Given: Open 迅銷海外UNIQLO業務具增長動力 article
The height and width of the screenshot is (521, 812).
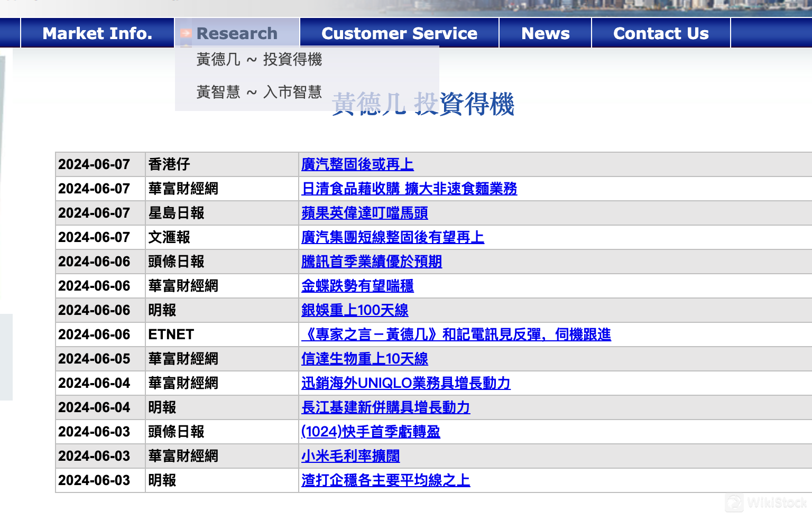Looking at the screenshot, I should [x=405, y=383].
